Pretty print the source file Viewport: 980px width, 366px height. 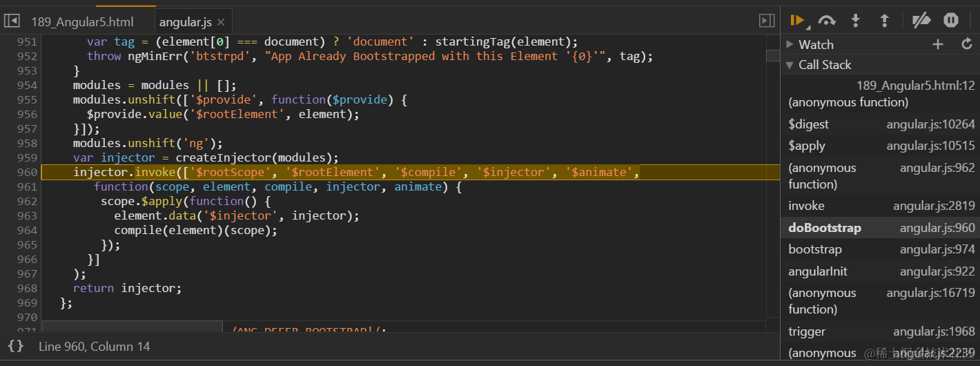coord(17,346)
